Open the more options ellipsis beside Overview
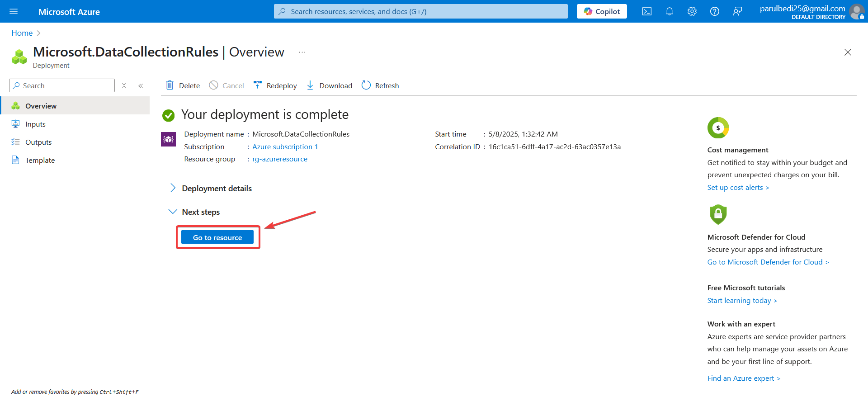This screenshot has width=868, height=397. 302,52
